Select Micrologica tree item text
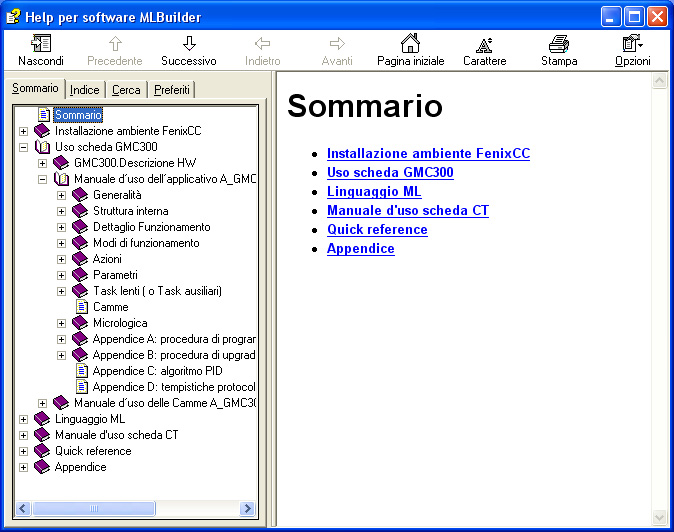The image size is (674, 532). pos(120,323)
